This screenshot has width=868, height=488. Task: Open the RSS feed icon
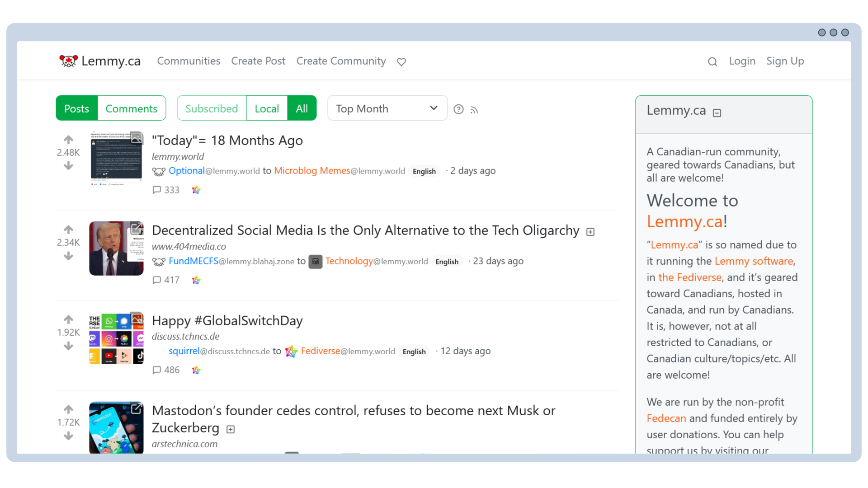[x=474, y=109]
